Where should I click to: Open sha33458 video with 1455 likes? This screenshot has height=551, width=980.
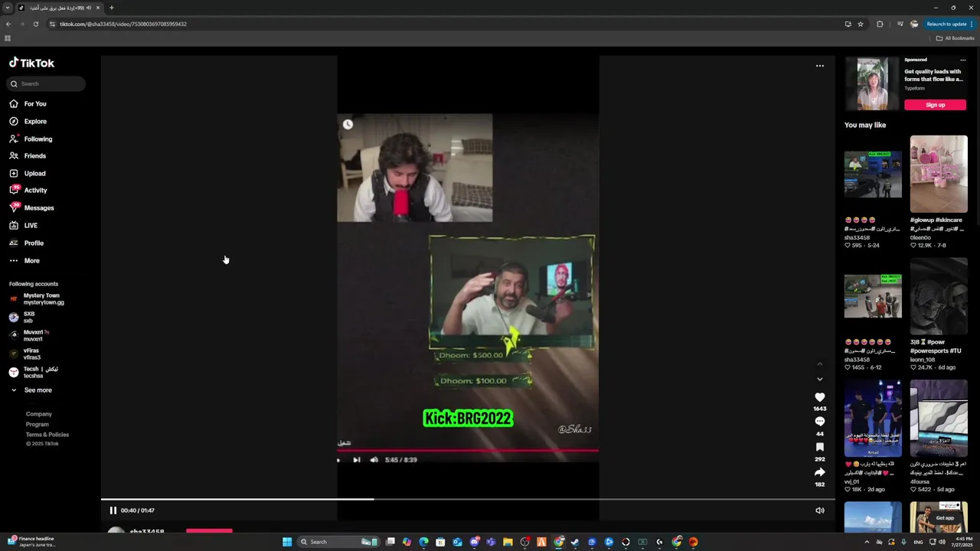pyautogui.click(x=873, y=296)
